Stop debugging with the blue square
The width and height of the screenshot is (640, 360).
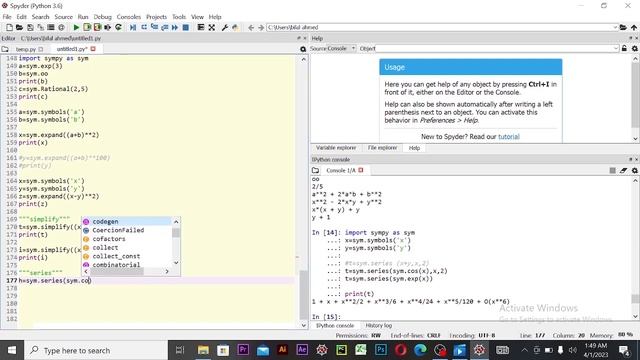(186, 27)
